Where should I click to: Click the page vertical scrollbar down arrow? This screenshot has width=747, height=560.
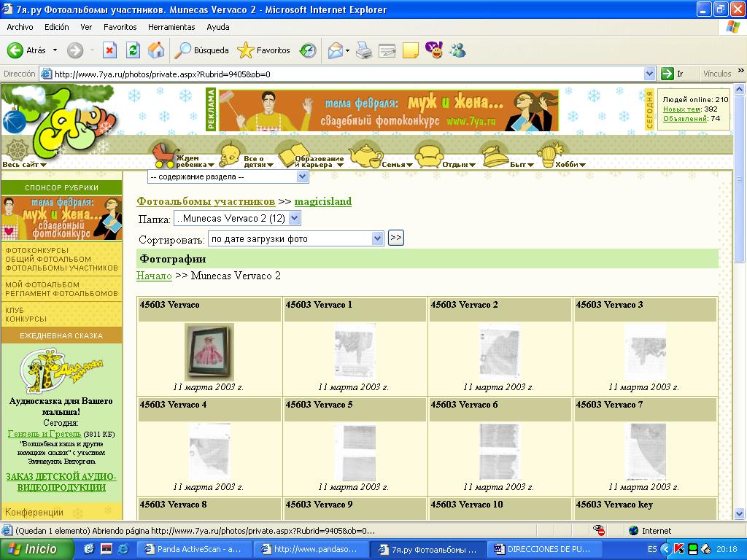click(740, 513)
